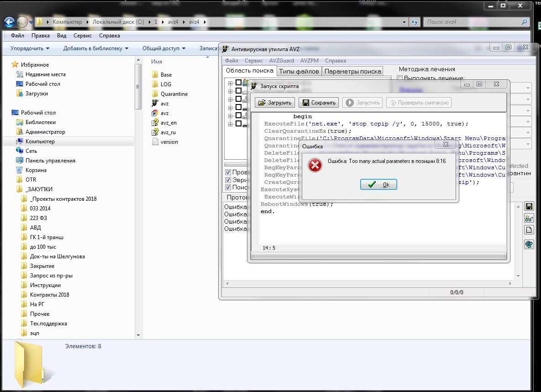Expand the first node in the search area tree
The image size is (541, 392).
231,83
